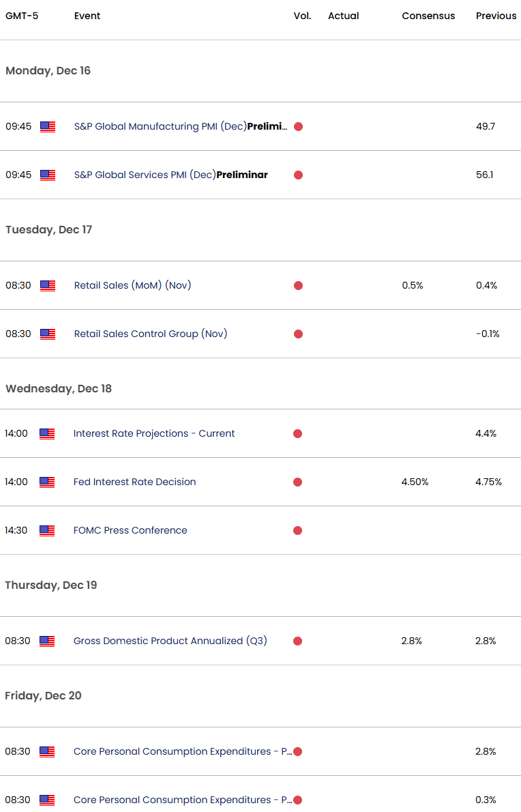Open the Fed Interest Rate Decision event
This screenshot has height=812, width=521.
(134, 482)
